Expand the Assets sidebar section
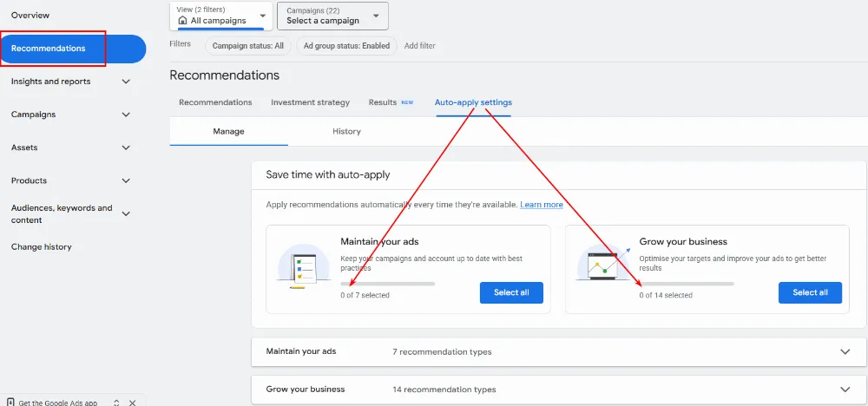This screenshot has width=868, height=406. tap(126, 147)
